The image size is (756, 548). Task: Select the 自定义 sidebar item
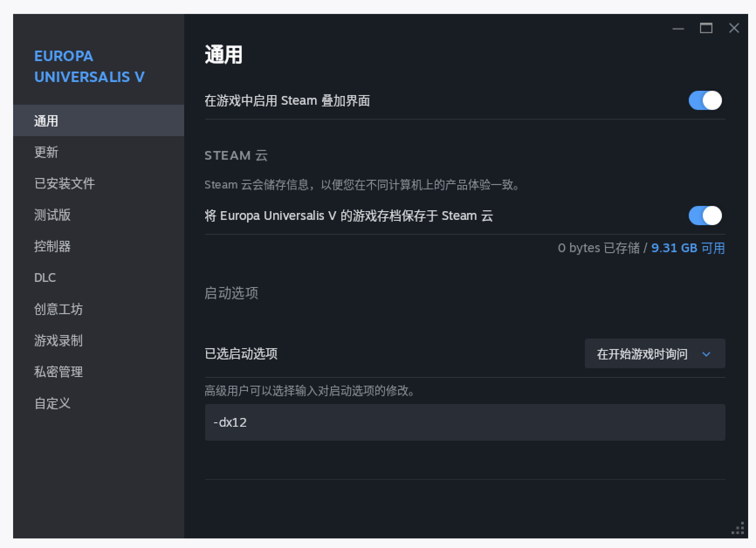[x=52, y=403]
